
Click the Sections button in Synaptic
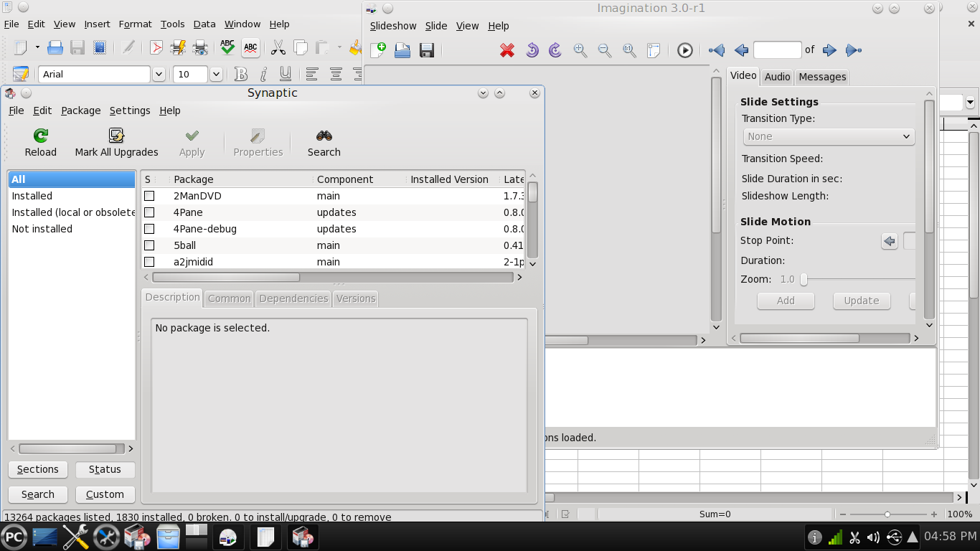[38, 469]
